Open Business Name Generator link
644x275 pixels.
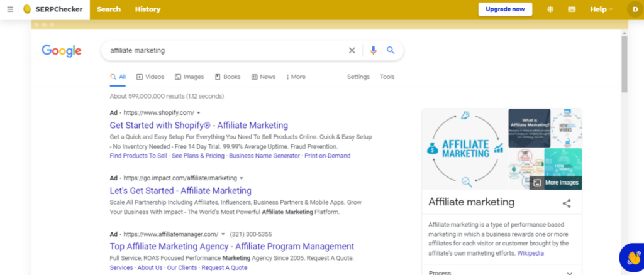(265, 156)
